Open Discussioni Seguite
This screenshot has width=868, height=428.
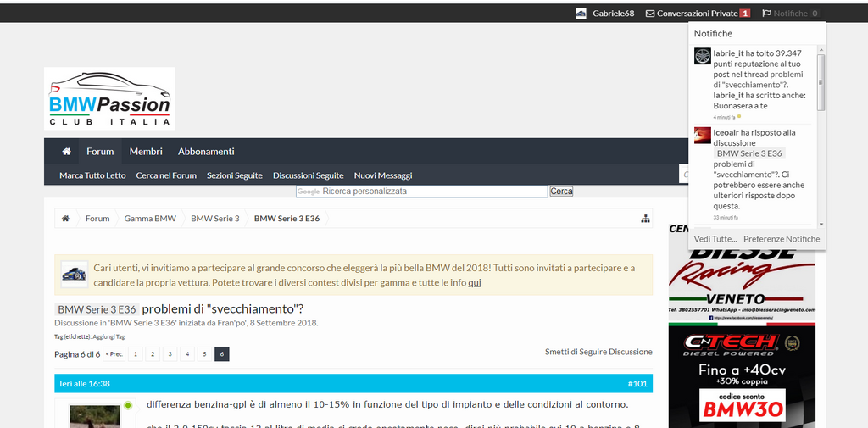[x=309, y=175]
